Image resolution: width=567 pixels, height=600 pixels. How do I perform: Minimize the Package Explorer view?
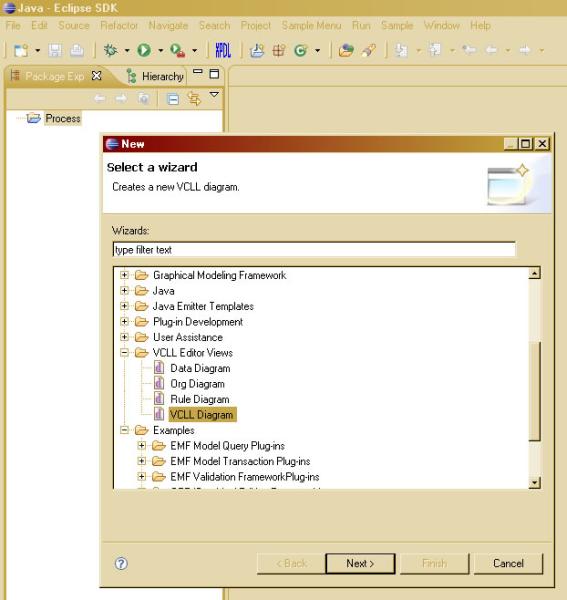coord(197,72)
